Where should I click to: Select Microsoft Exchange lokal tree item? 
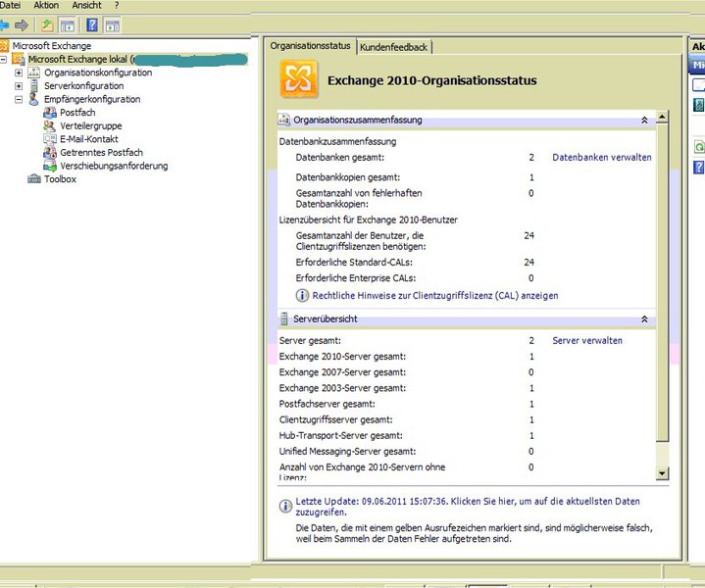[137, 60]
